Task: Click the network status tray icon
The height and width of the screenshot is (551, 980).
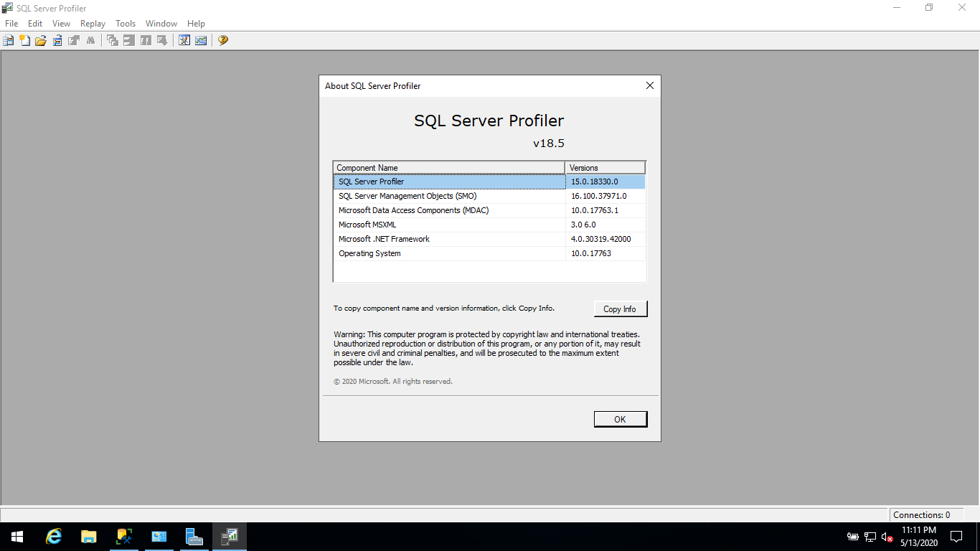Action: coord(870,537)
